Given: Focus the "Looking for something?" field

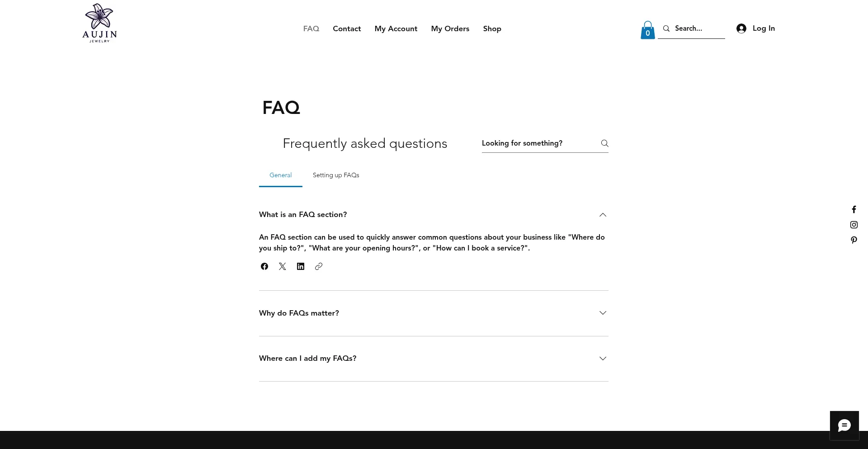Looking at the screenshot, I should point(539,143).
